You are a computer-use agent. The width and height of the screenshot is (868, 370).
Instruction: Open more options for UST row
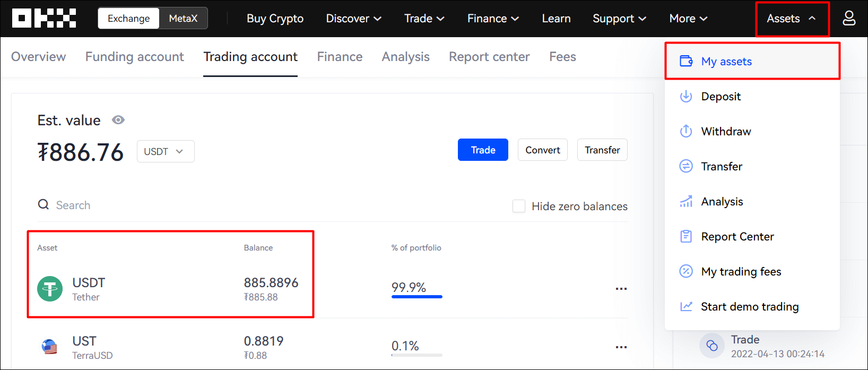coord(621,347)
